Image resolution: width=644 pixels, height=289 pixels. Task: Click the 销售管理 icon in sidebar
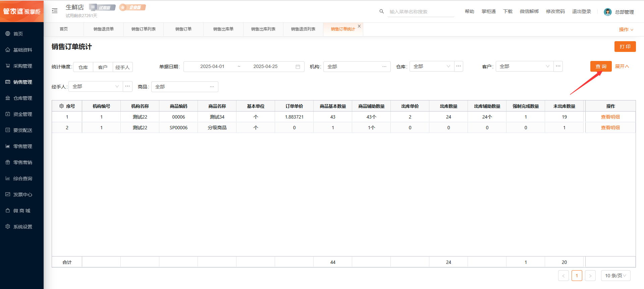point(8,82)
